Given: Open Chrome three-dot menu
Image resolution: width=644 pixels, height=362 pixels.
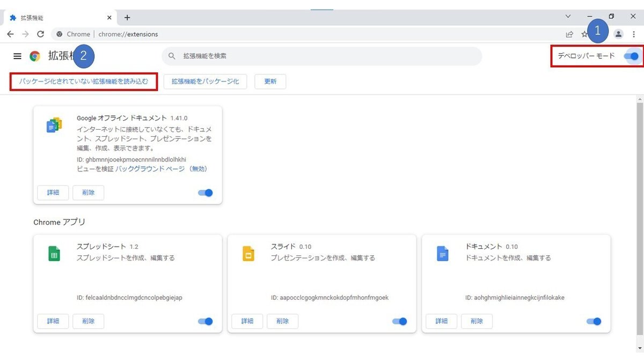Looking at the screenshot, I should [634, 34].
